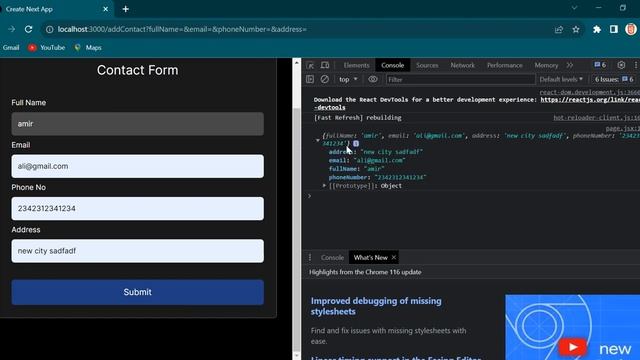Clear the console icon
This screenshot has height=360, width=640.
324,79
